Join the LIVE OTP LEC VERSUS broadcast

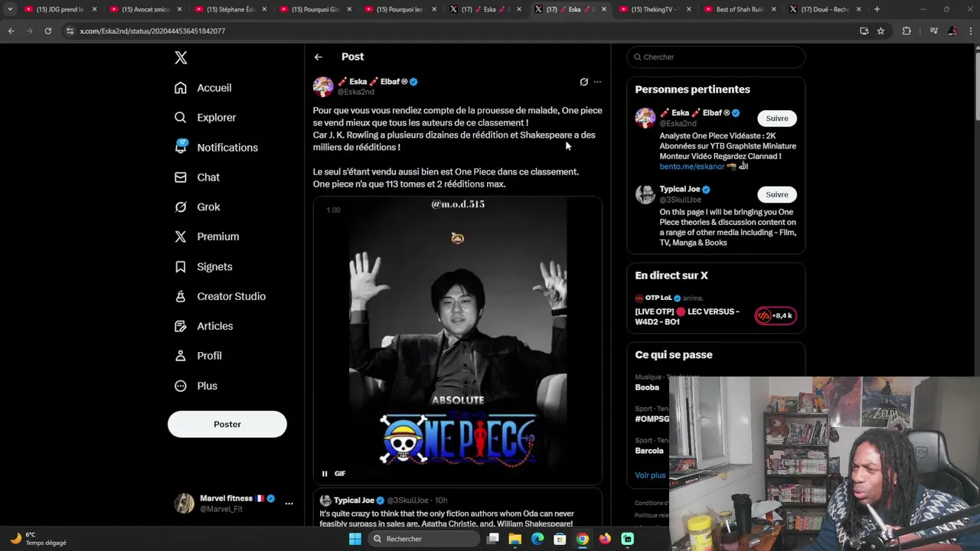click(x=687, y=317)
